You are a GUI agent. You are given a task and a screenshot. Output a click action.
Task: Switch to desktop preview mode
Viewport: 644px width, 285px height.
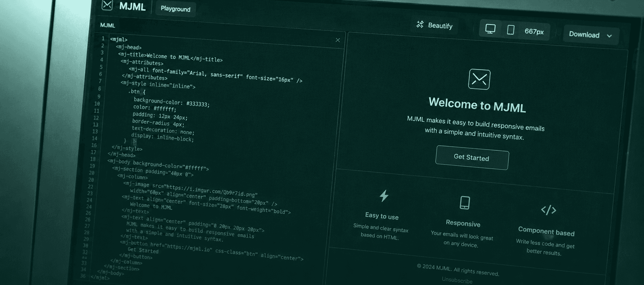(490, 29)
